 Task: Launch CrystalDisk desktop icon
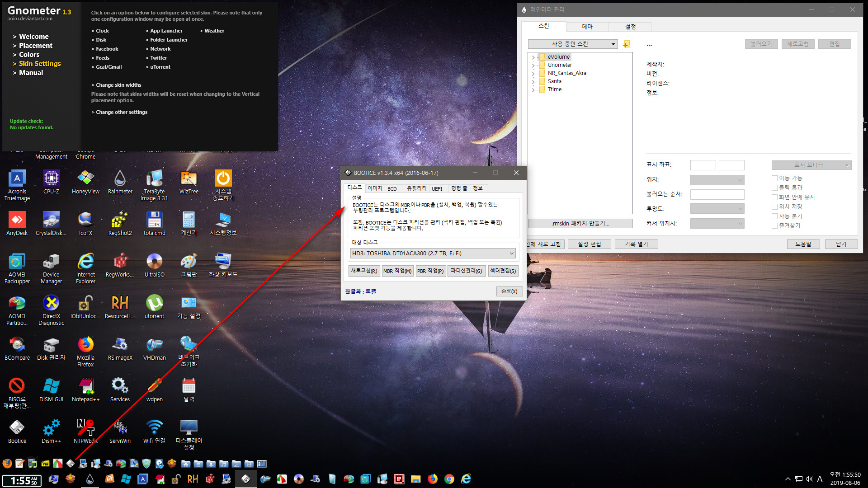pyautogui.click(x=51, y=223)
